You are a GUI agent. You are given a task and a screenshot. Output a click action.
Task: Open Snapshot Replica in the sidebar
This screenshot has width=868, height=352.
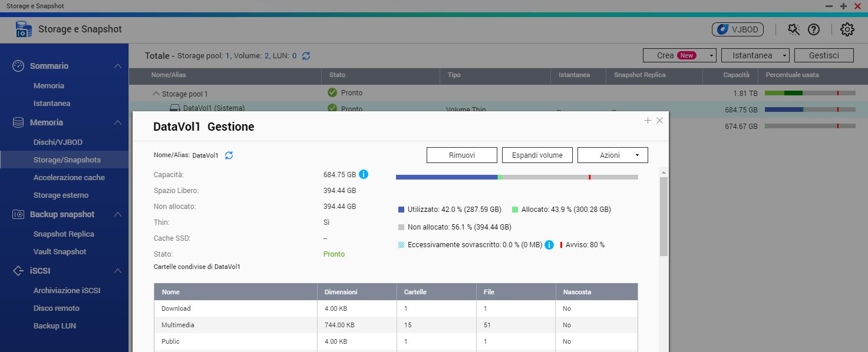click(64, 234)
